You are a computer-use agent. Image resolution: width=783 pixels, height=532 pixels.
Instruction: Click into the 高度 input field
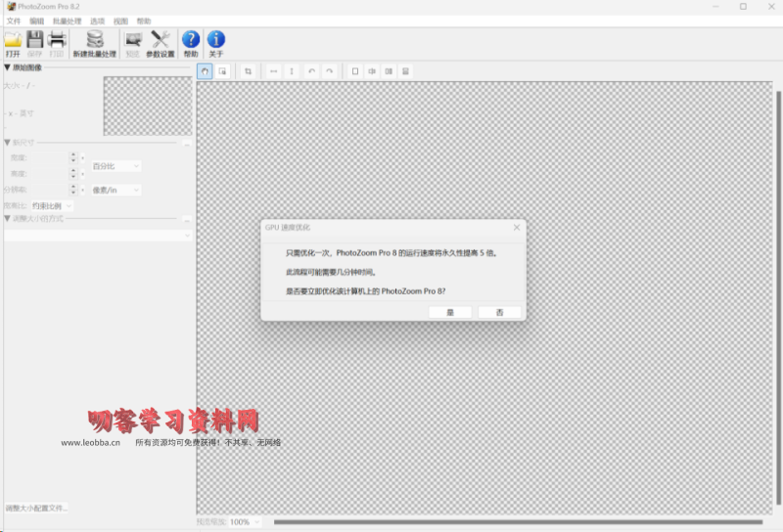[x=50, y=174]
